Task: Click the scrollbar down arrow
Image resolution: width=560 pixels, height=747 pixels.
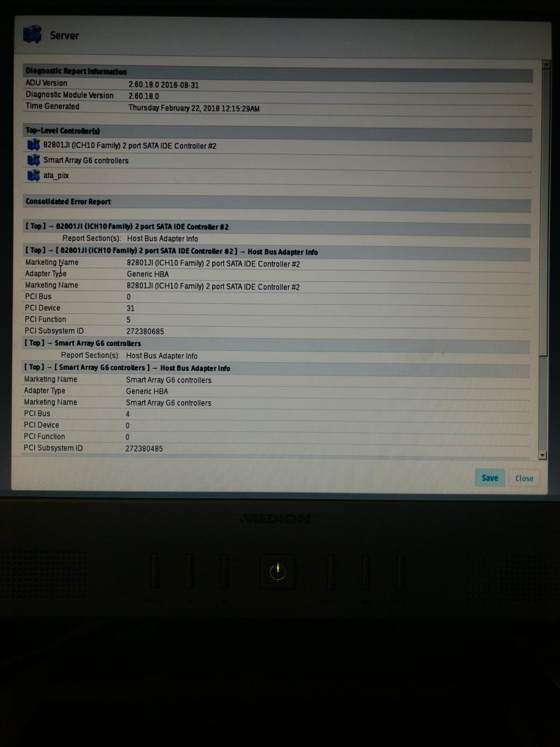Action: coord(542,455)
